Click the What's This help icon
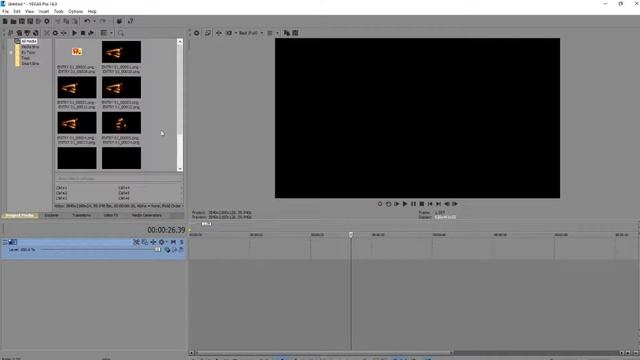This screenshot has width=640, height=360. [130, 21]
